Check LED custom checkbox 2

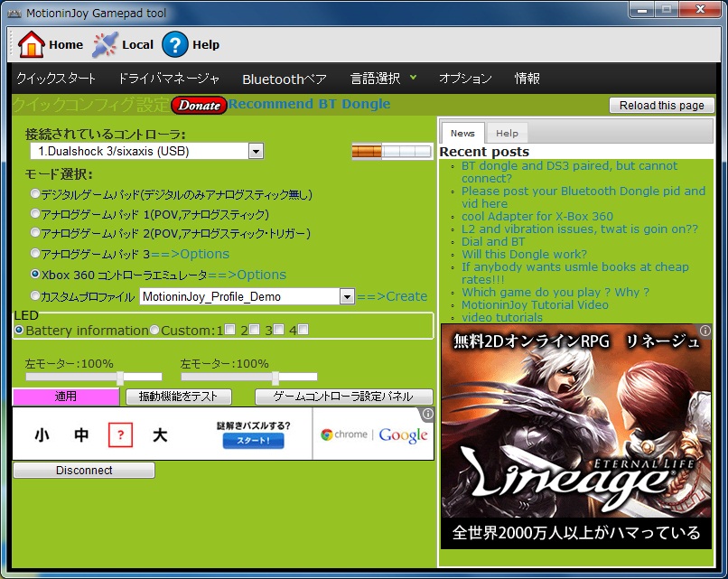click(x=254, y=329)
